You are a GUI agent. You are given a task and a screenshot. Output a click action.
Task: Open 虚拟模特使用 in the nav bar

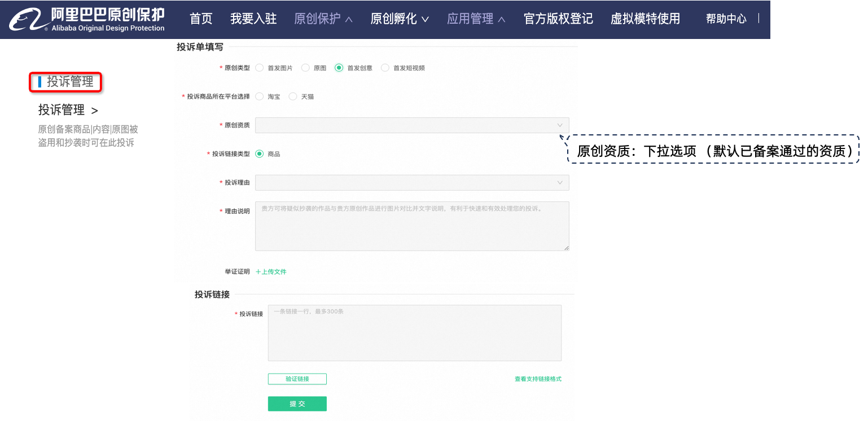pos(645,19)
